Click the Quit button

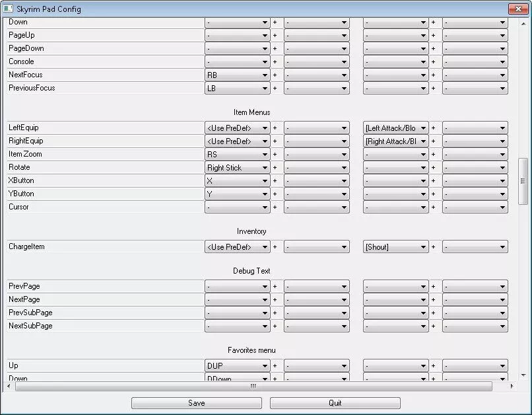click(x=335, y=403)
